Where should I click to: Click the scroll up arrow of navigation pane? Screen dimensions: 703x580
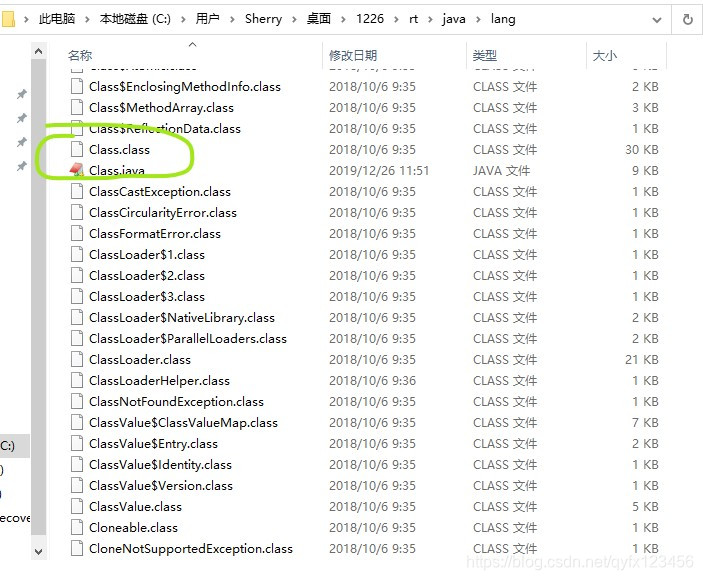coord(39,52)
